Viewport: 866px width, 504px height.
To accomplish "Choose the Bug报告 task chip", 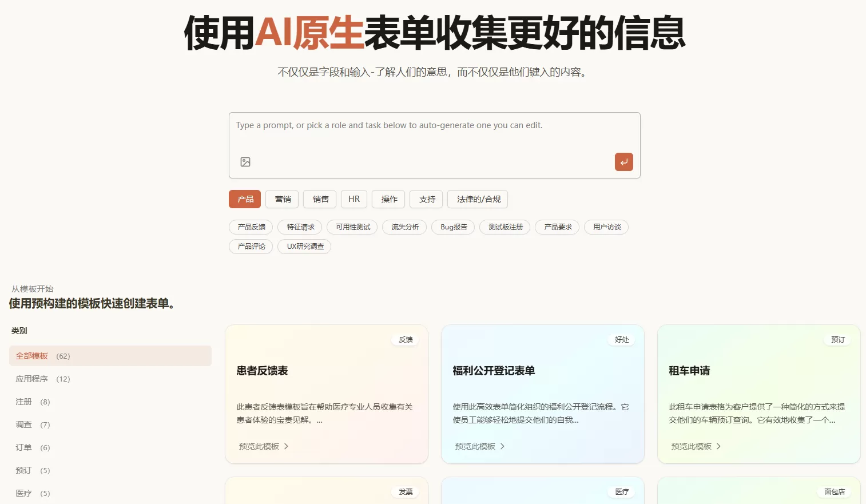I will (452, 227).
